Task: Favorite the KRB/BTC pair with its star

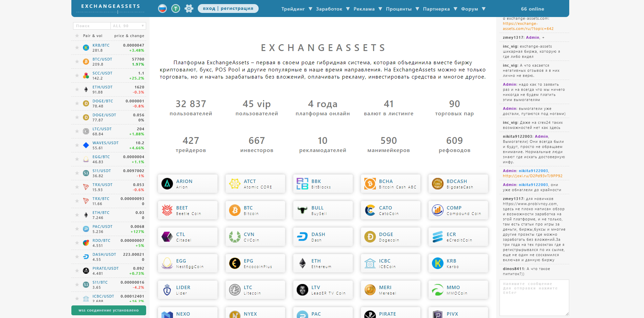Action: (77, 47)
